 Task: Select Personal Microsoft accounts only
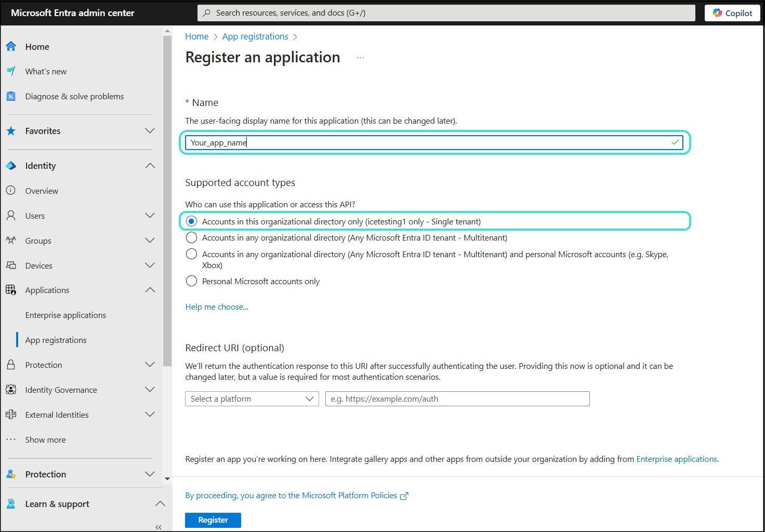coord(192,281)
